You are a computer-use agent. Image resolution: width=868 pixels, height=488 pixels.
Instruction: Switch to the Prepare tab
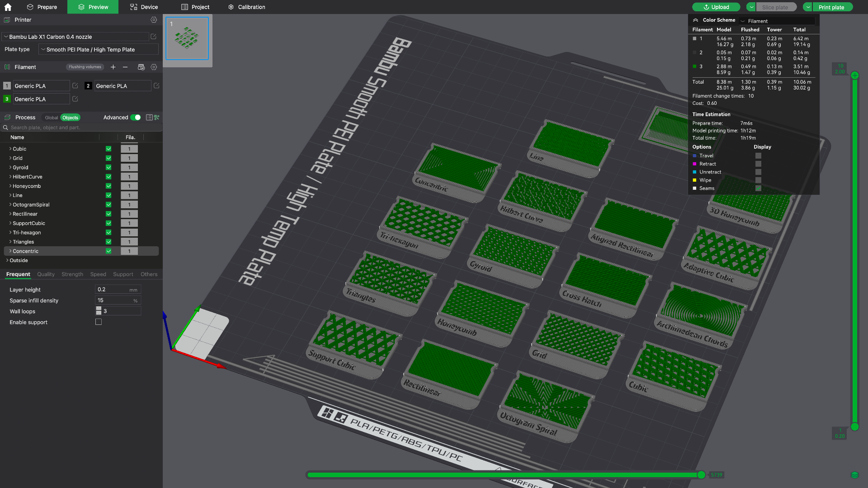[x=42, y=7]
